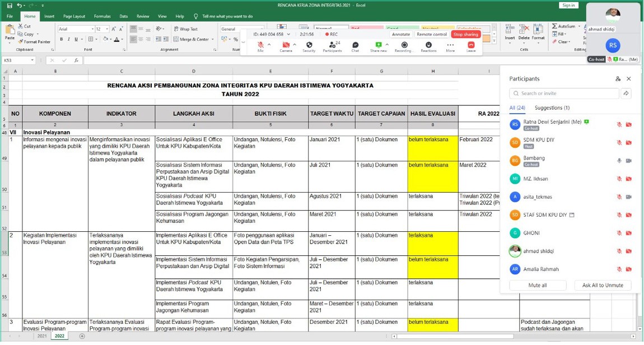The image size is (644, 345).
Task: Expand the Arial font name dropdown
Action: [x=91, y=29]
